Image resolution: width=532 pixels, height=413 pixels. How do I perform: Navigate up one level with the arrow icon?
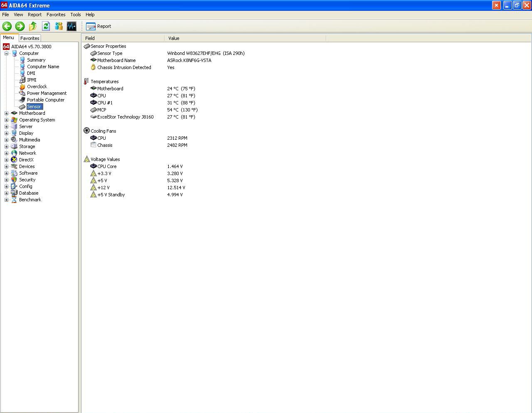33,26
